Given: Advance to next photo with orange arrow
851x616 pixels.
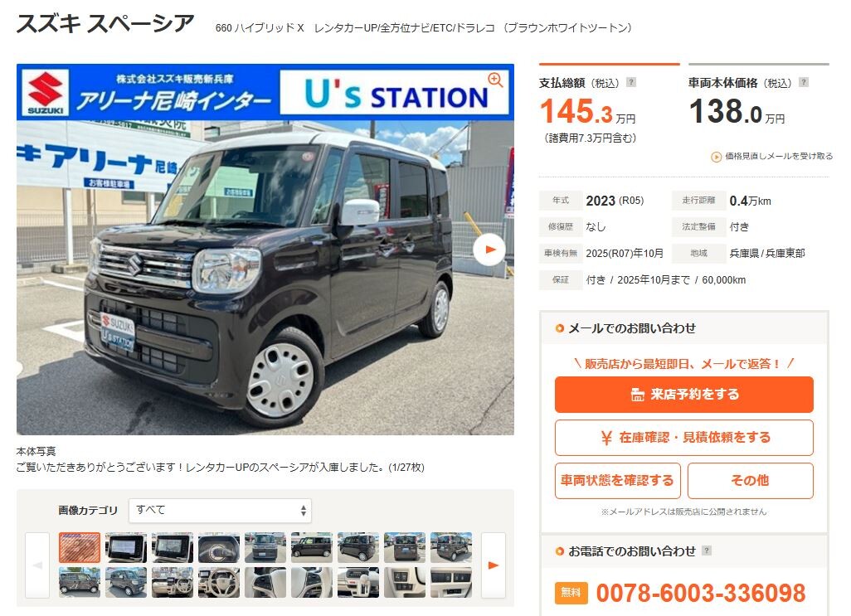Looking at the screenshot, I should click(x=489, y=250).
